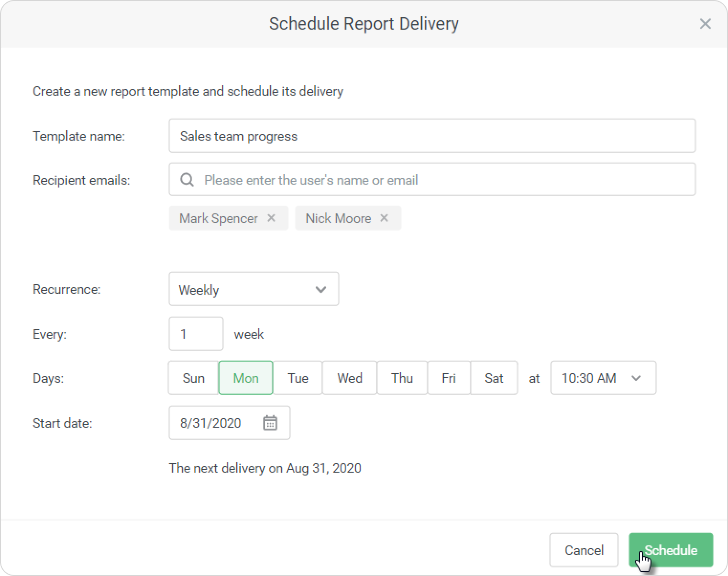Toggle Sunday delivery day
Screen dimensions: 728x576
193,378
